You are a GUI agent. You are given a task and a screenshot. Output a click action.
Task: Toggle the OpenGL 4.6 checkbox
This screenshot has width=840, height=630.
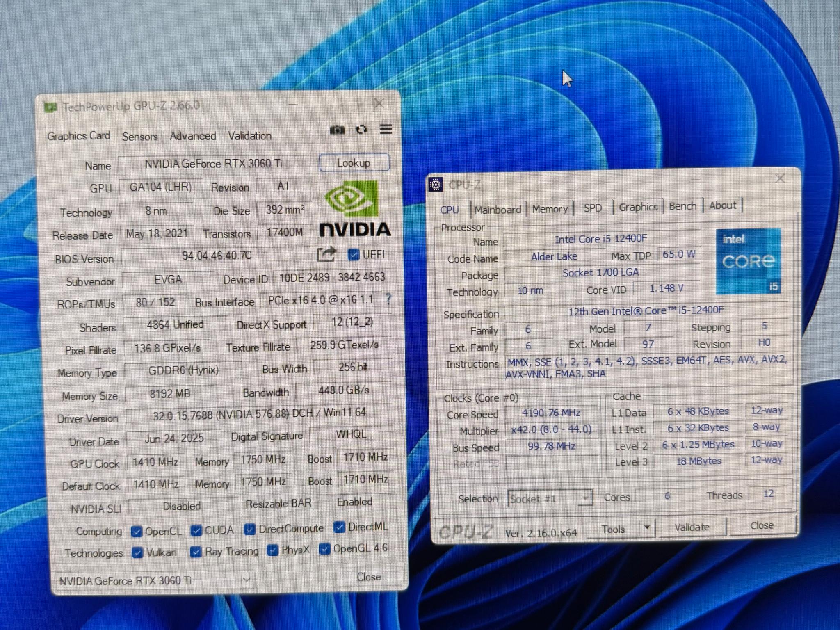(324, 548)
